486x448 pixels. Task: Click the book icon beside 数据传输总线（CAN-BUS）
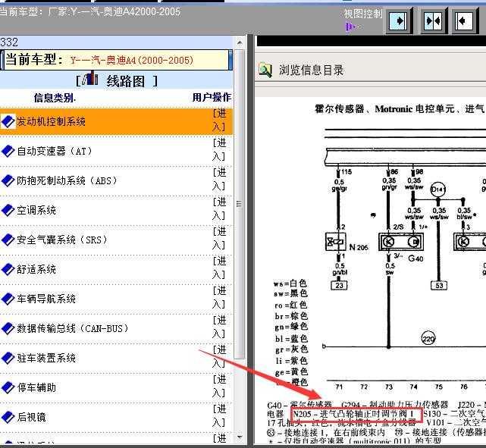pyautogui.click(x=8, y=328)
